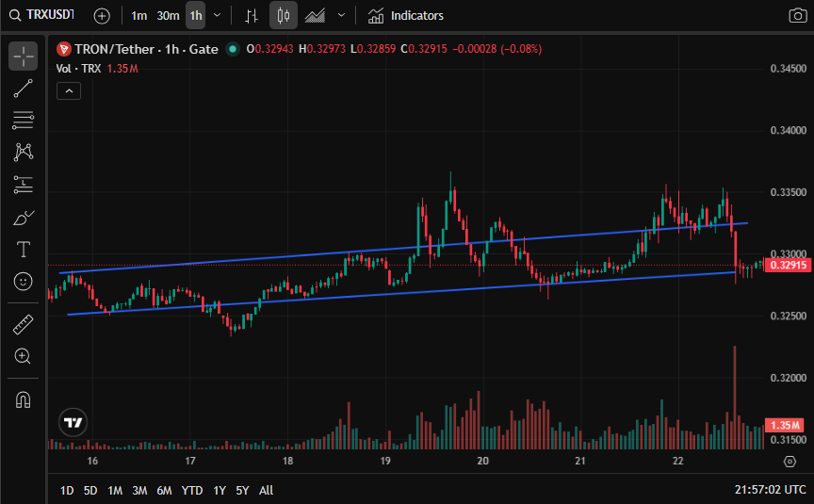Switch to the 1m timeframe
The image size is (814, 504).
point(138,16)
